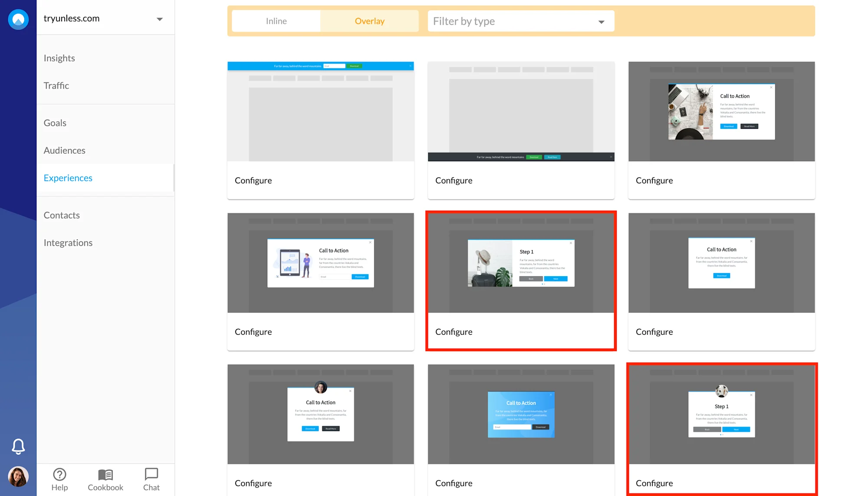Select the blue Call to Action thumbnail
This screenshot has width=868, height=496.
(x=521, y=414)
